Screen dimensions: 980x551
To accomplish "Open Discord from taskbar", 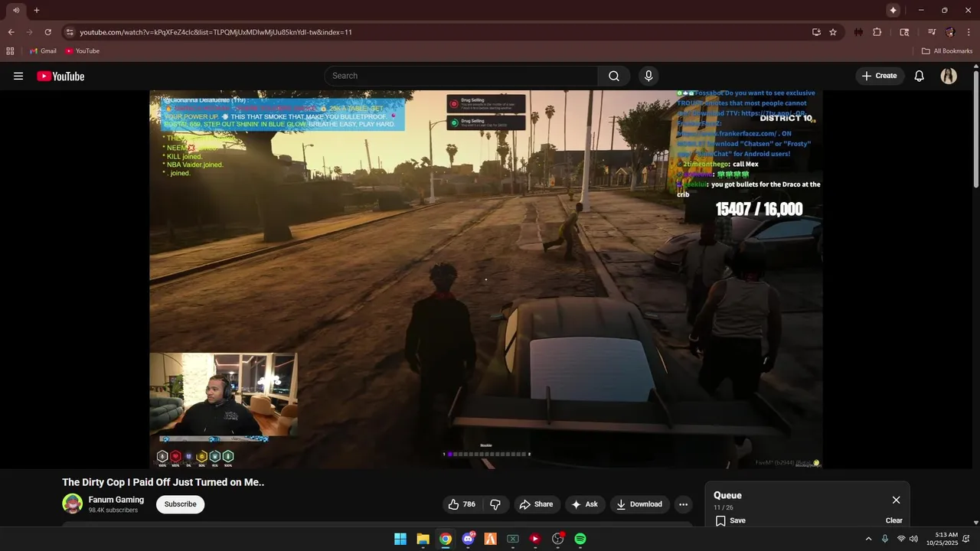I will click(x=468, y=539).
